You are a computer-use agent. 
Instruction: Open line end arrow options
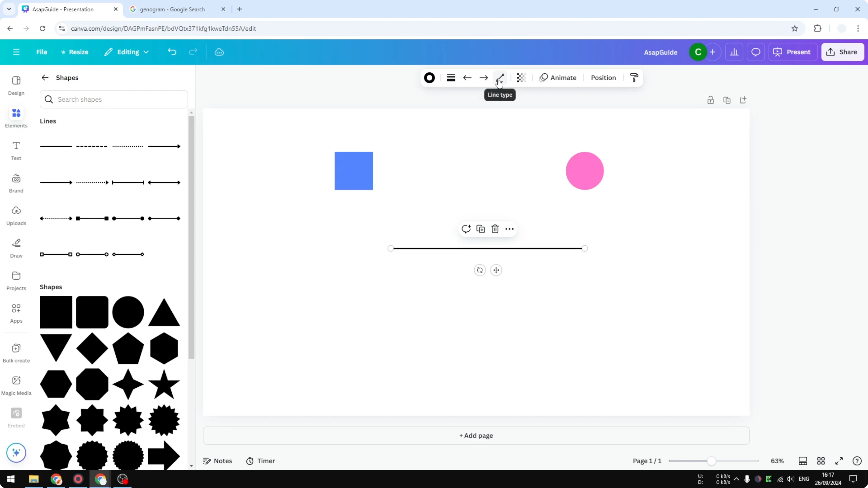coord(484,78)
